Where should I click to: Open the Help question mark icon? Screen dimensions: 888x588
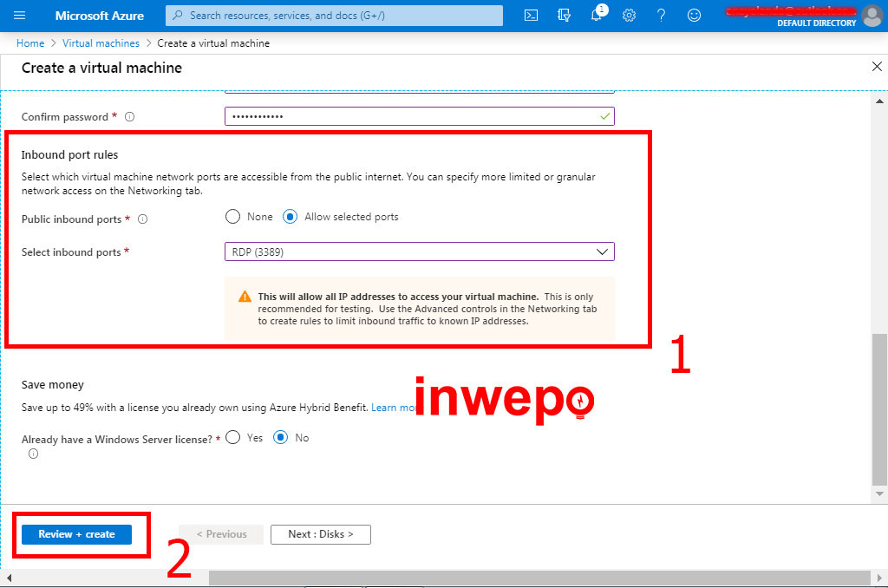point(661,16)
